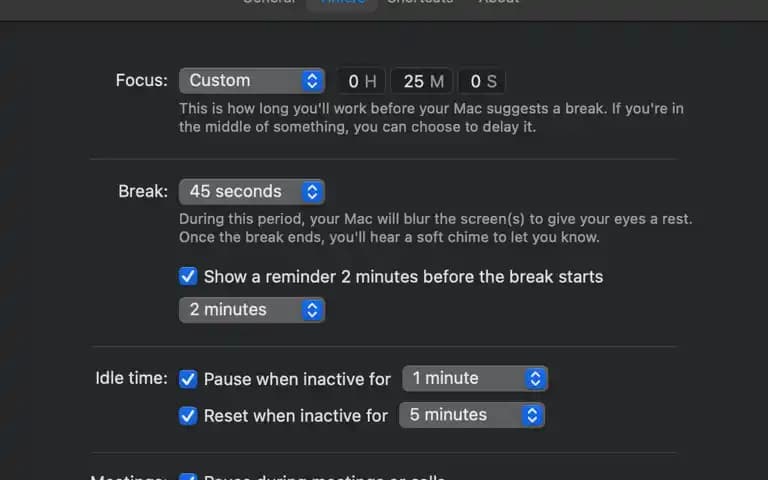
Task: Click the 'Pause when inactive for' label
Action: (x=297, y=379)
